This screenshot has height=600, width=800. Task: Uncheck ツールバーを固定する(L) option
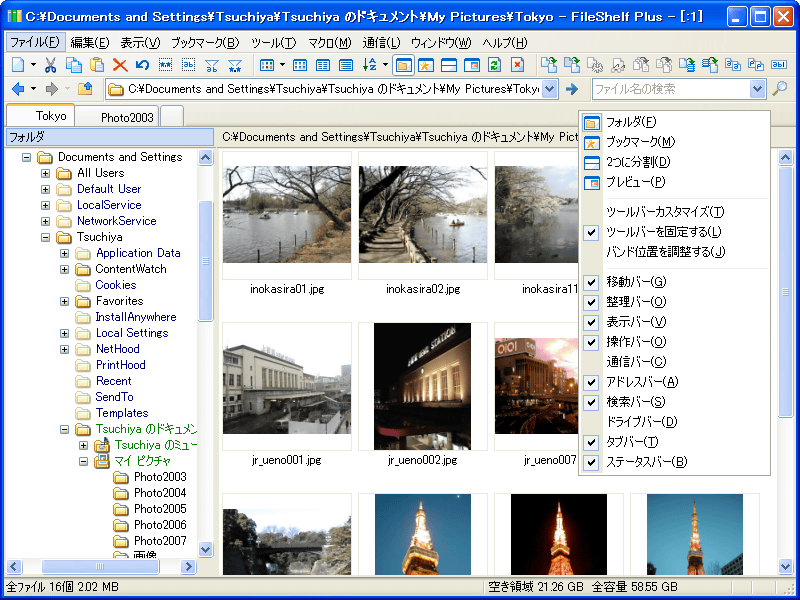pyautogui.click(x=674, y=232)
